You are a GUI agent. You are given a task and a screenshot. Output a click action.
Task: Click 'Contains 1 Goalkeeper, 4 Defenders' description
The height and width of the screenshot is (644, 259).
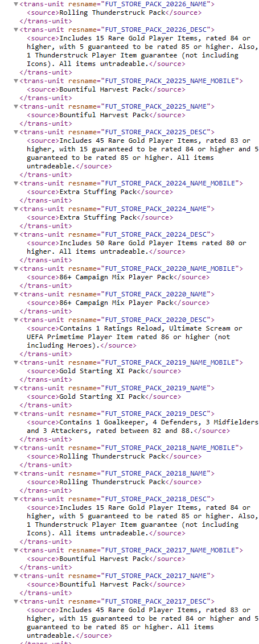coord(143,426)
